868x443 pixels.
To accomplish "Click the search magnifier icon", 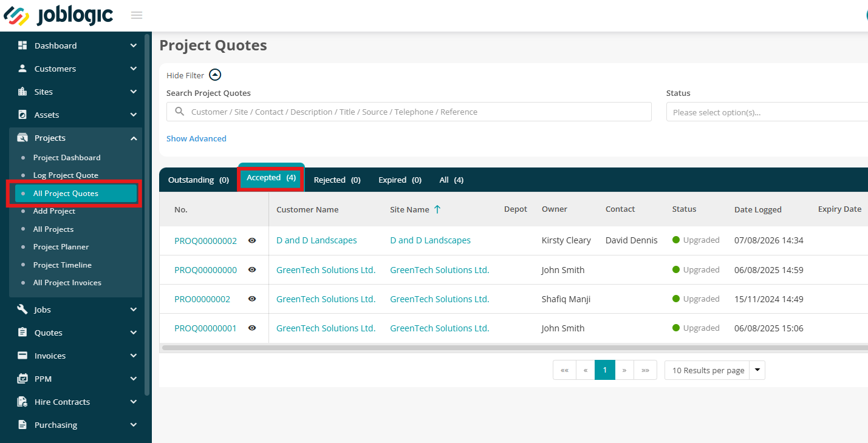I will tap(179, 112).
